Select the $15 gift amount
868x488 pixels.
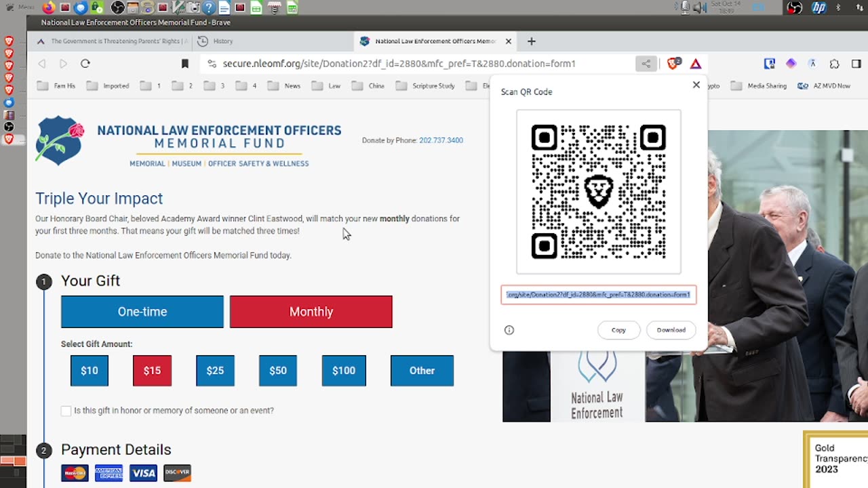pos(153,371)
